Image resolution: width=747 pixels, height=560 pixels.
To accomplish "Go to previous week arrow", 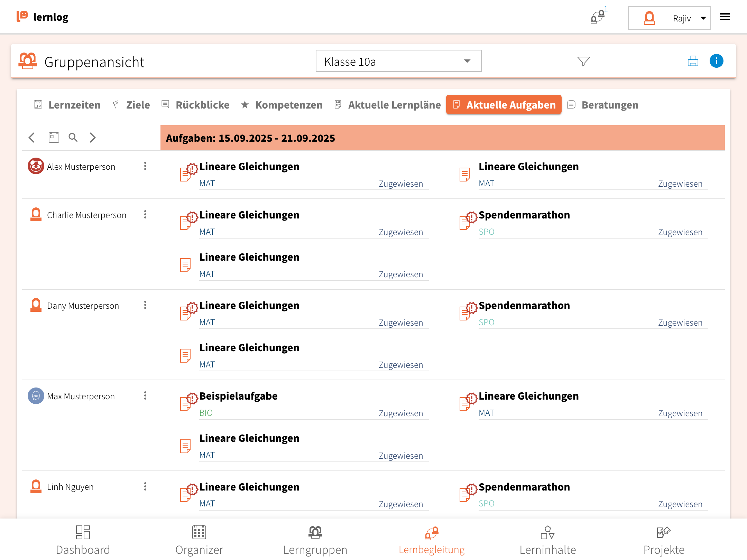I will 32,138.
